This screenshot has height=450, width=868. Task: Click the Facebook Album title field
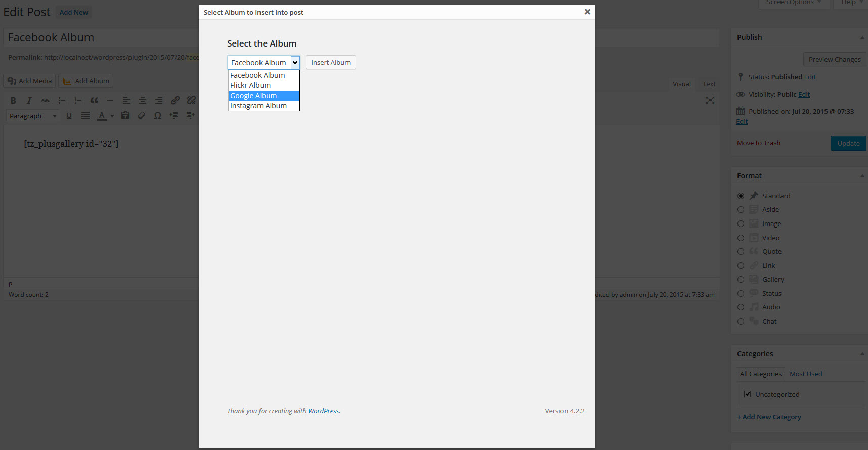click(361, 37)
